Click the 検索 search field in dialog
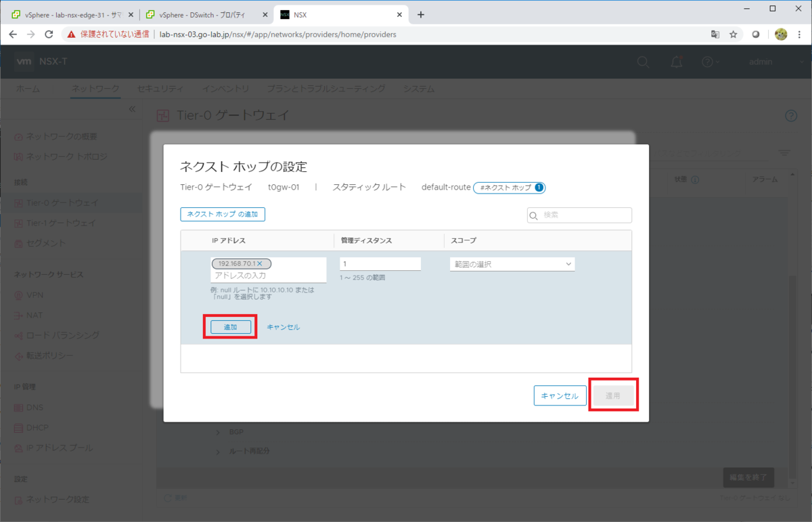 pos(579,215)
